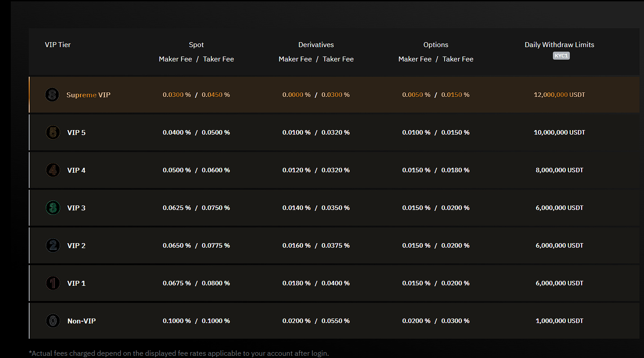Click the Supreme VIP tier badge icon
This screenshot has height=358, width=644.
point(52,95)
